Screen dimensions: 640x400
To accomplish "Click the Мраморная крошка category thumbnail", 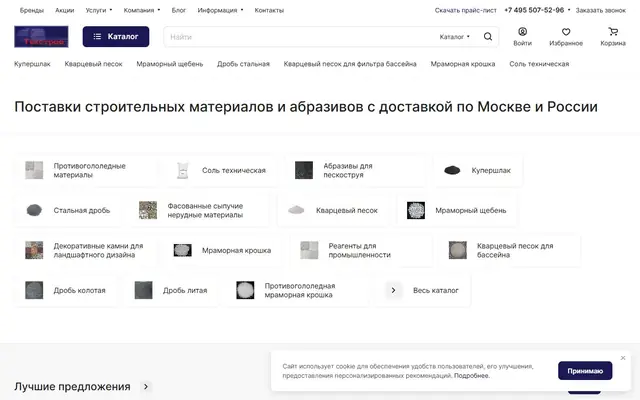I will (x=182, y=250).
